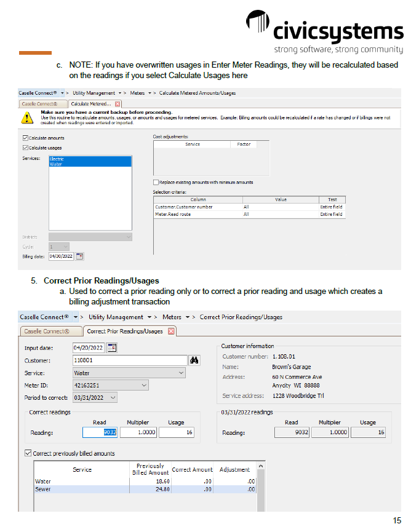Enable Replace existing amounts with minimum amounts
Image resolution: width=411 pixels, height=532 pixels.
tap(156, 182)
